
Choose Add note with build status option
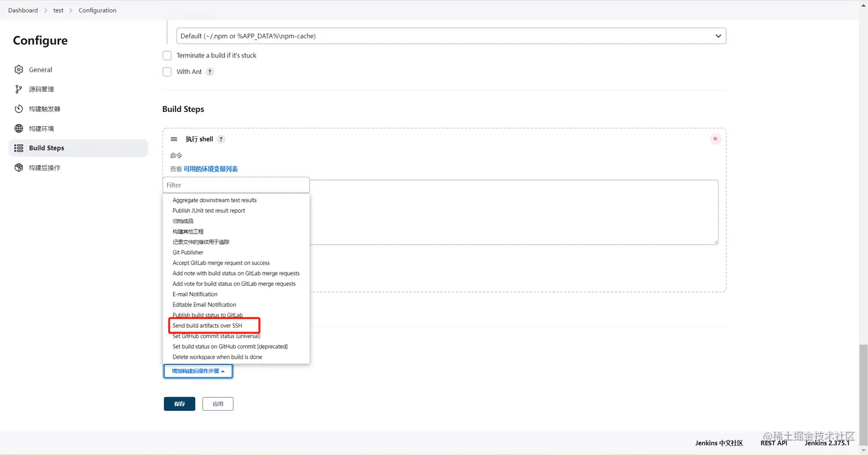pyautogui.click(x=236, y=273)
